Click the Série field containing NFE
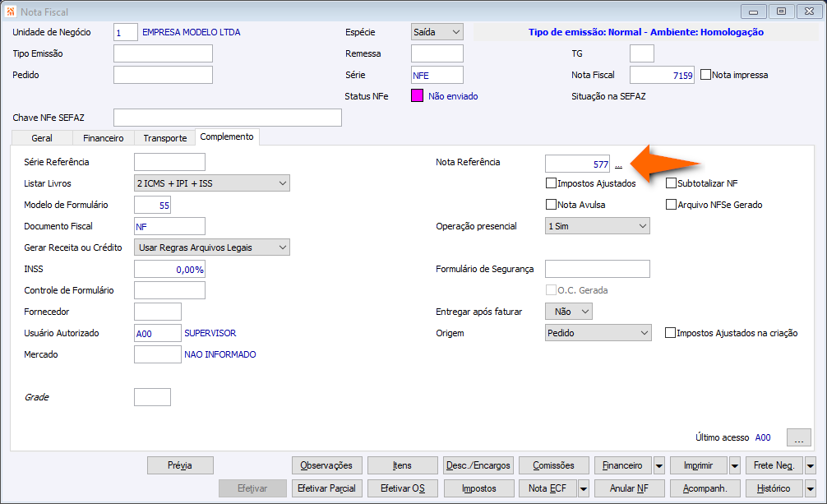This screenshot has height=504, width=827. 437,75
